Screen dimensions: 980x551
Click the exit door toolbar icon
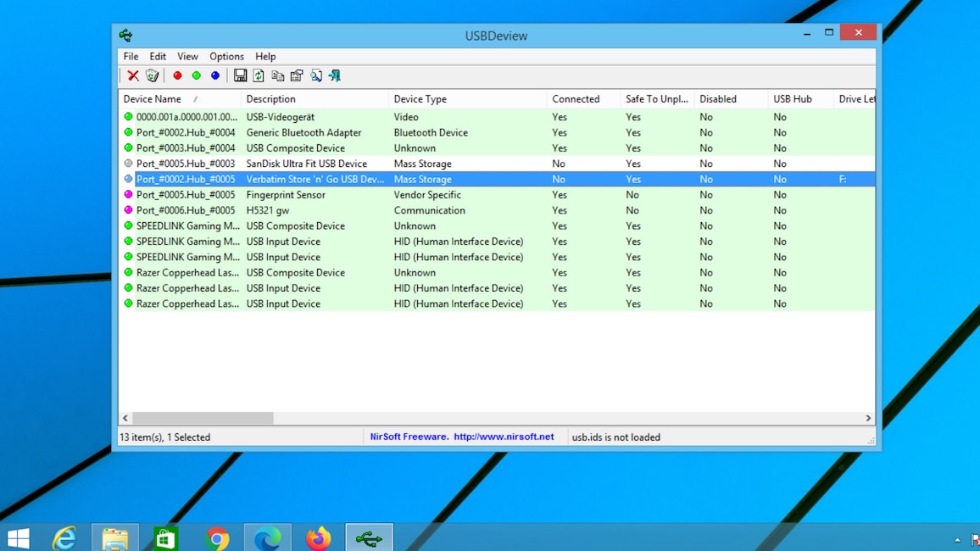(335, 76)
